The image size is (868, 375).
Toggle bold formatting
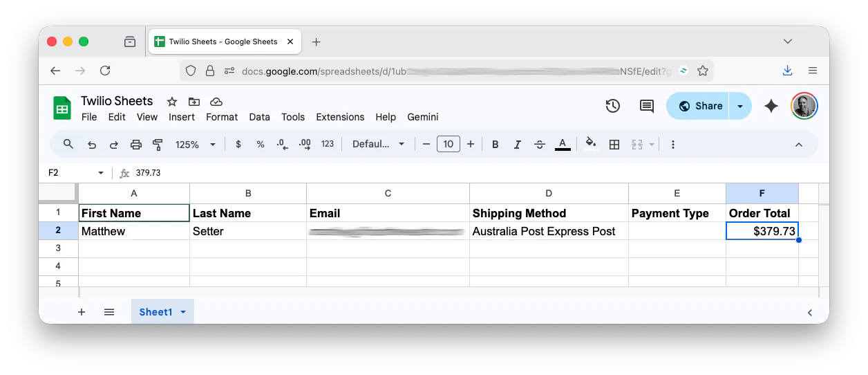pyautogui.click(x=496, y=144)
